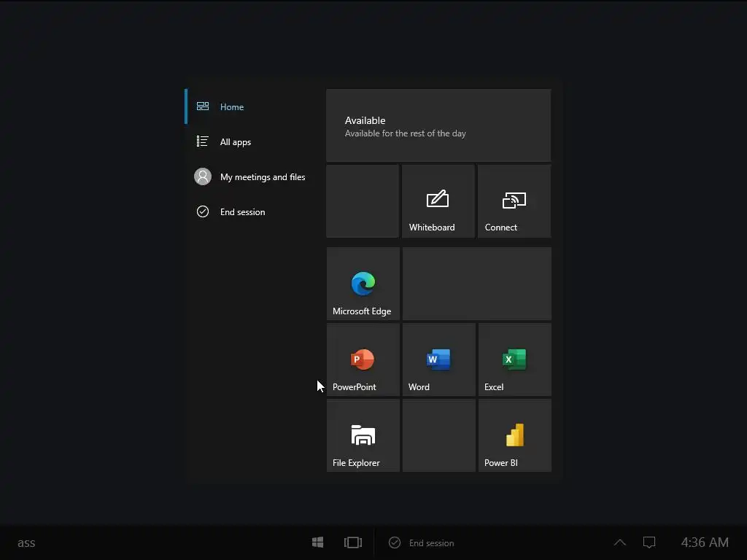
Task: Open the Whiteboard tile
Action: coord(438,201)
